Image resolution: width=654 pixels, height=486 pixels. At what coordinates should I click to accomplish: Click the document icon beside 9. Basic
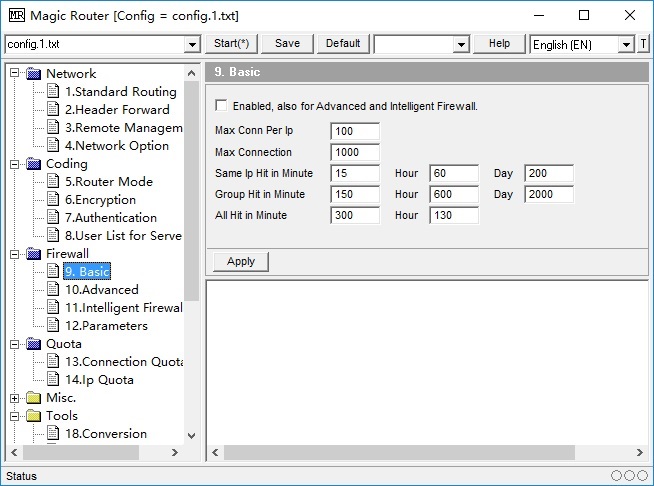[x=53, y=272]
